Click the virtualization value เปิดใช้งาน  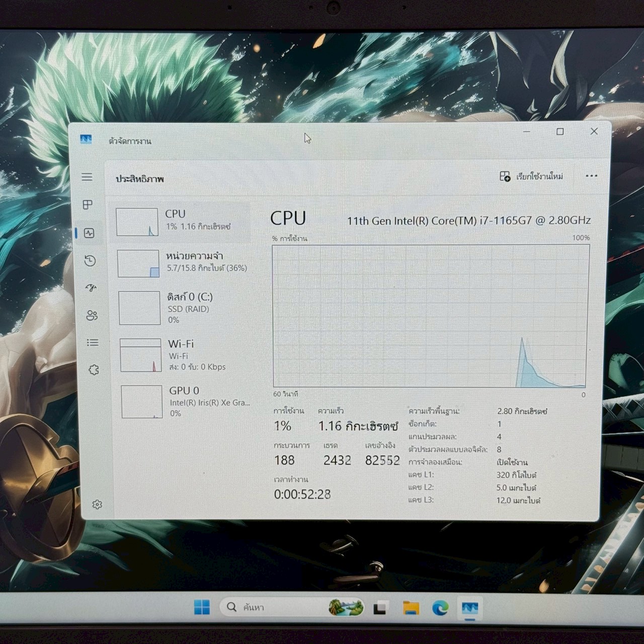pyautogui.click(x=512, y=462)
